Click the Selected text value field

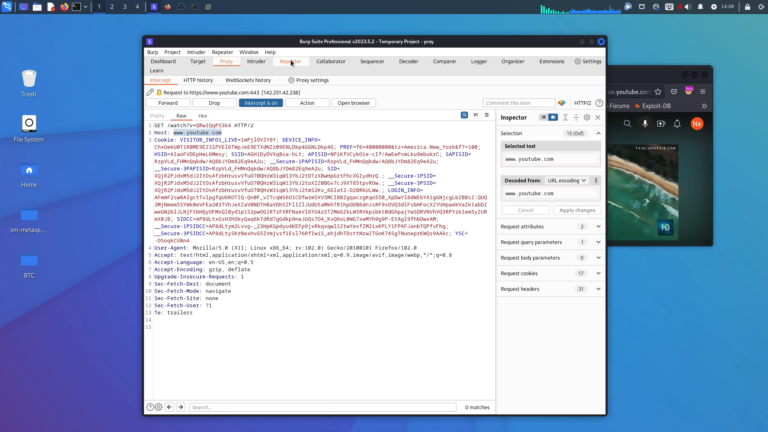point(551,159)
